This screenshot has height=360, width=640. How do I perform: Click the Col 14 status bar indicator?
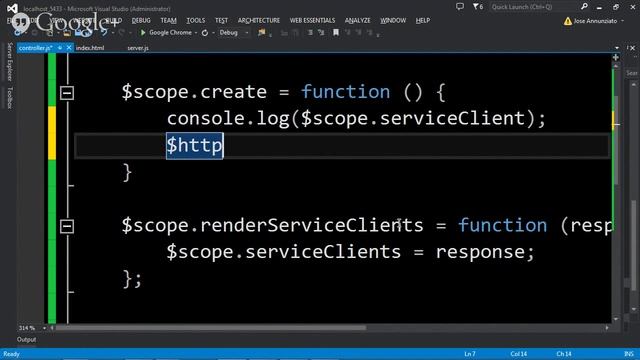click(518, 354)
